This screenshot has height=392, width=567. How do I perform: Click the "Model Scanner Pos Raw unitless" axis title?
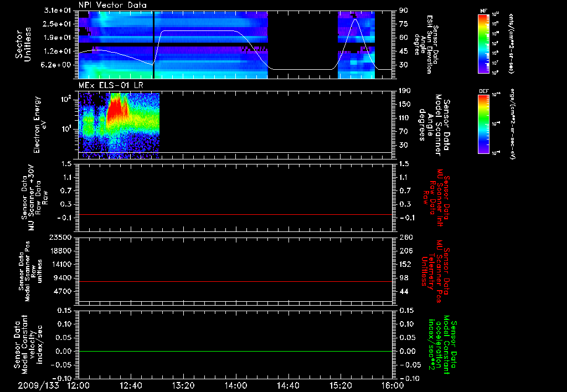click(x=30, y=271)
